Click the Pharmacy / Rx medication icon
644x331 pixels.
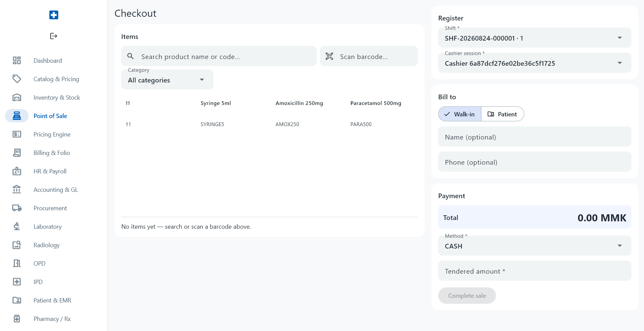17,319
